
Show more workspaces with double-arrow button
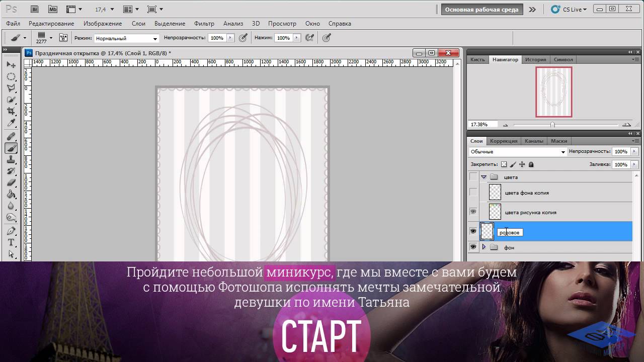coord(532,9)
